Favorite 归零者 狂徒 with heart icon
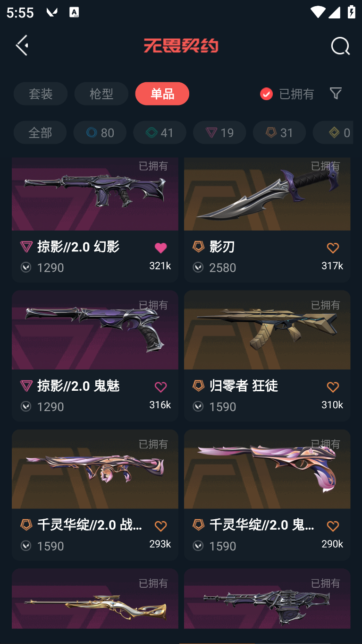 [333, 387]
